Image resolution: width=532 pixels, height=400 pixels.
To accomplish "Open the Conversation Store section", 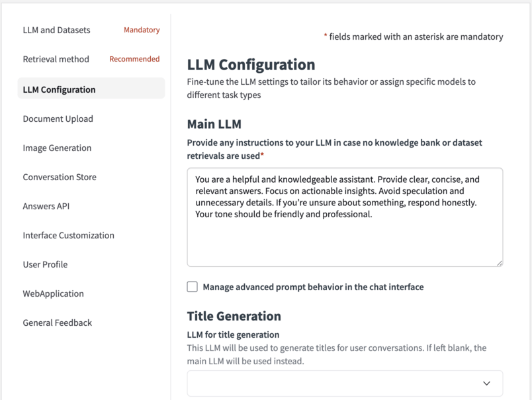I will pyautogui.click(x=60, y=177).
